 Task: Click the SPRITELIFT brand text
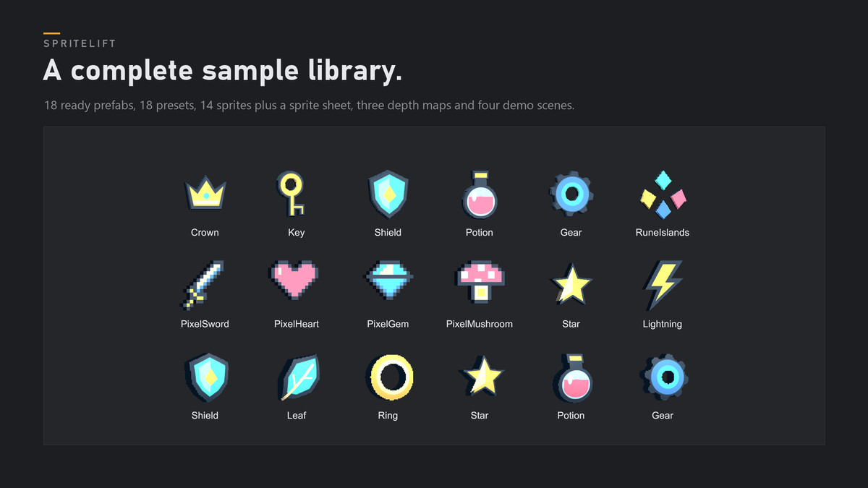tap(80, 43)
